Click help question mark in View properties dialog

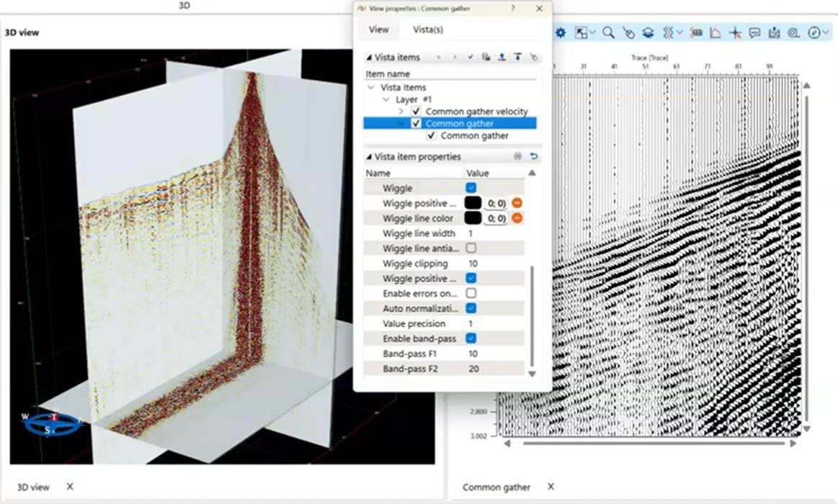(x=513, y=9)
